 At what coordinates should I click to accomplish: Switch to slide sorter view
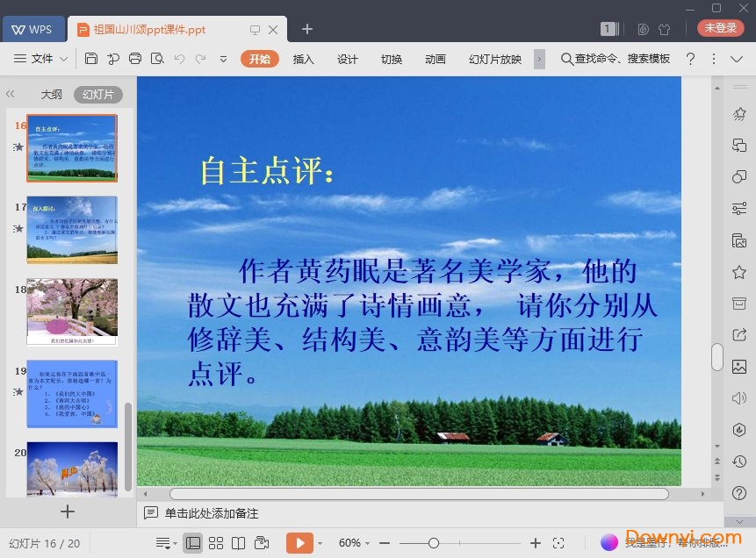(x=215, y=543)
